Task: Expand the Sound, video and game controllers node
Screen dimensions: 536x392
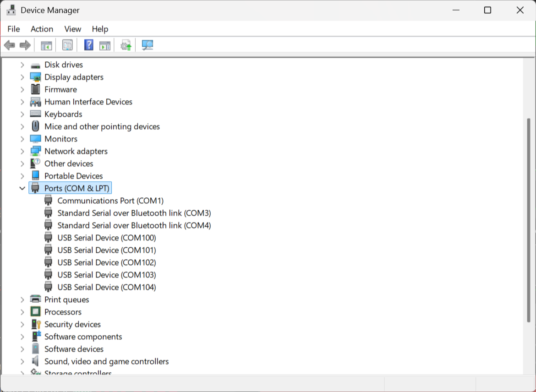Action: [x=22, y=361]
